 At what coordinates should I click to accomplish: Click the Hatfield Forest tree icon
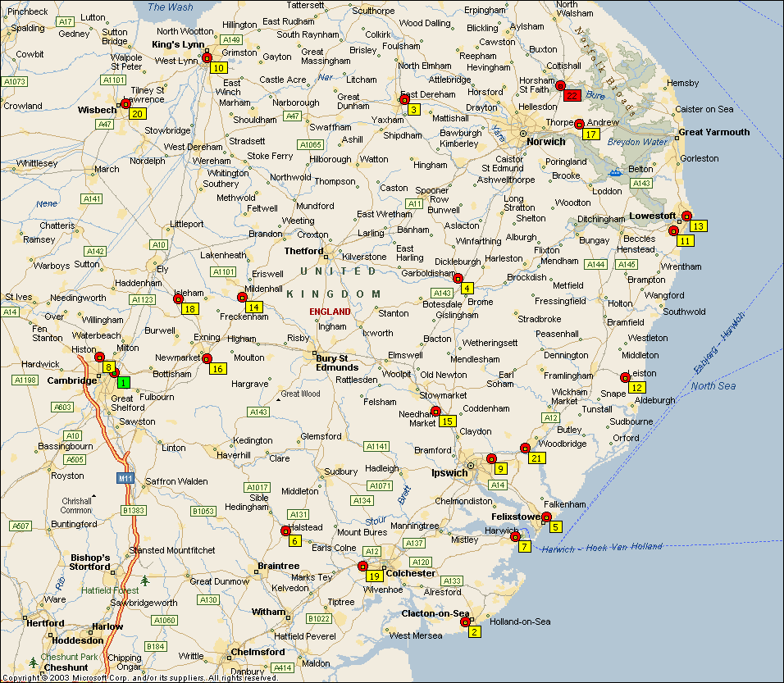145,581
